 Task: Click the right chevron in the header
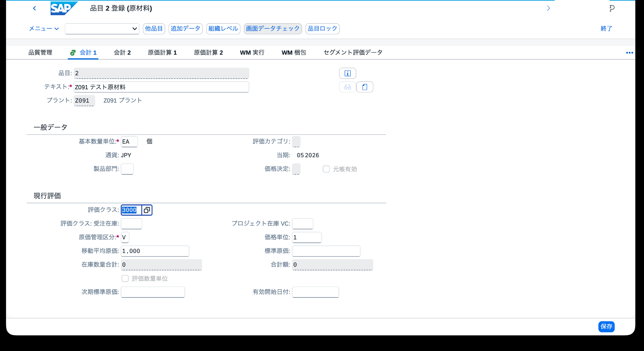pos(548,8)
